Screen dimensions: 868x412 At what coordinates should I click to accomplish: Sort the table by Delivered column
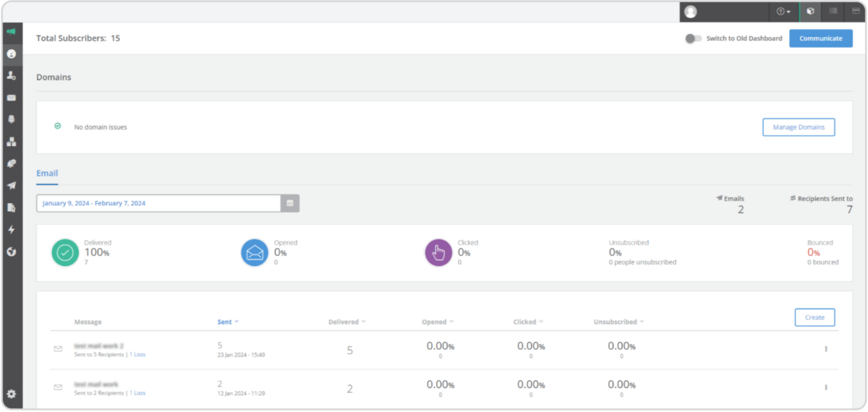(347, 322)
